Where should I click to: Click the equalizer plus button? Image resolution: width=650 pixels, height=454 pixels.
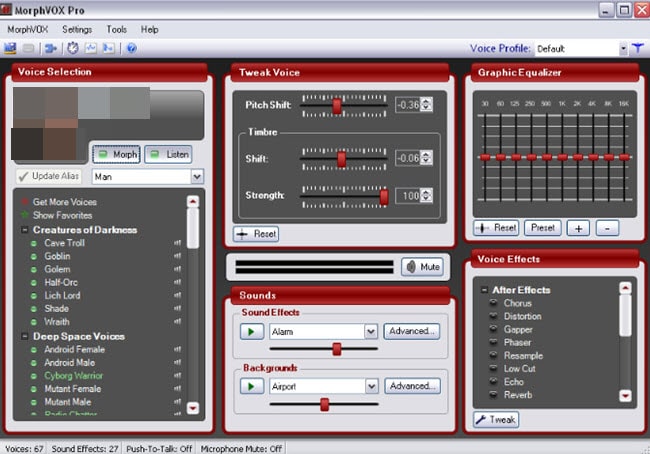[578, 228]
